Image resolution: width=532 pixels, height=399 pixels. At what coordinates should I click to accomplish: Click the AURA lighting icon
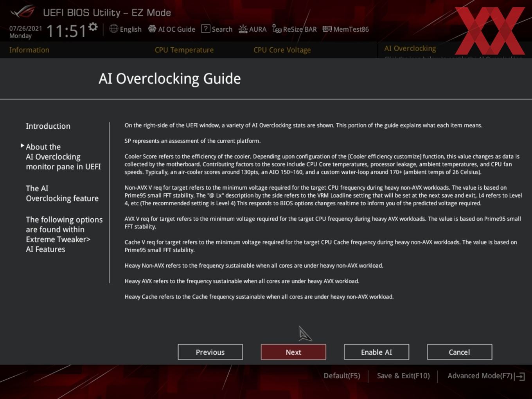point(243,29)
